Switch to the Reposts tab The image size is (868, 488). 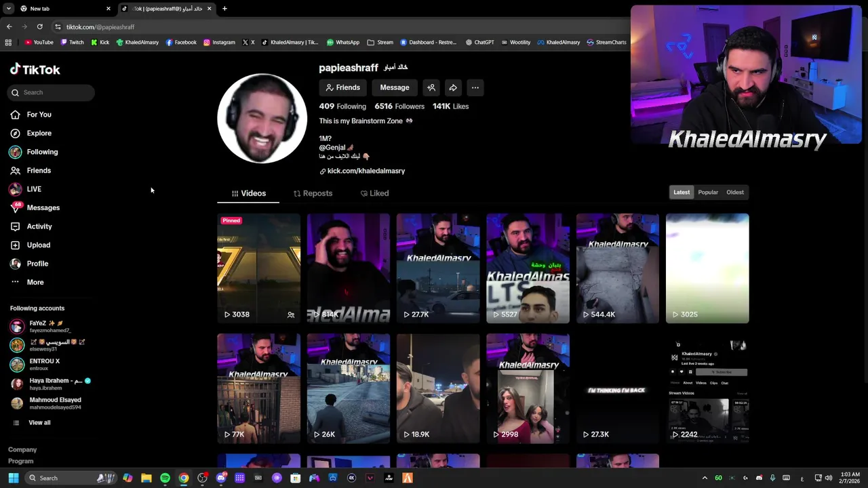pos(313,194)
